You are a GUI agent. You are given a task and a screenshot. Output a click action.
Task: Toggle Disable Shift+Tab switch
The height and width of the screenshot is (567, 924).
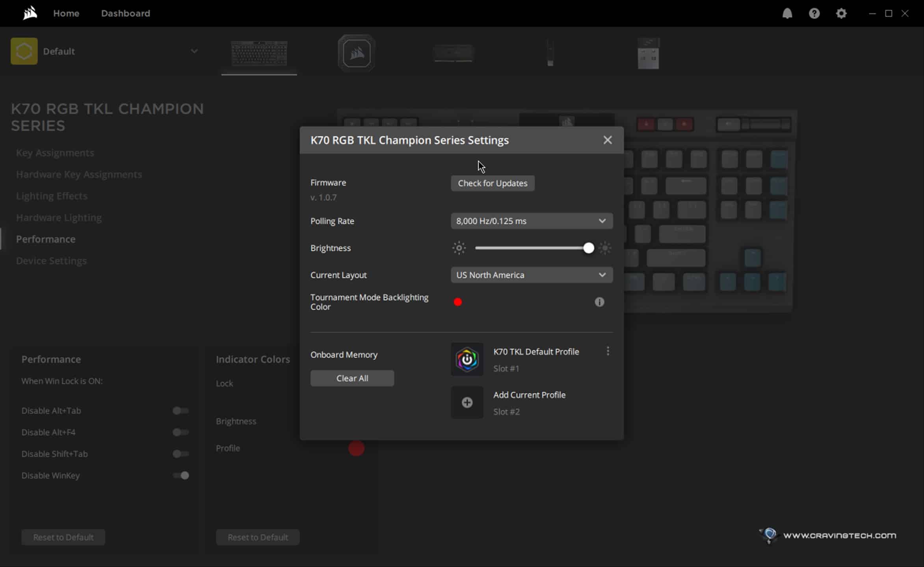181,454
